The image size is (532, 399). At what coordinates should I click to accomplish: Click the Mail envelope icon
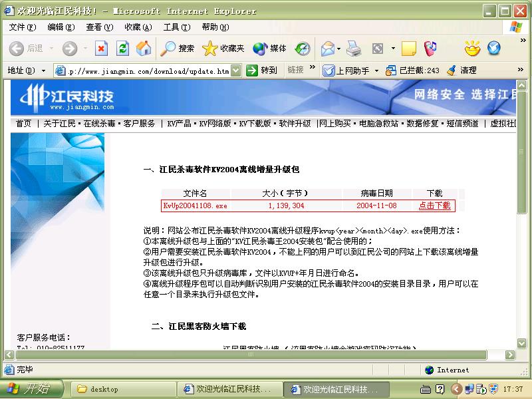tap(327, 49)
